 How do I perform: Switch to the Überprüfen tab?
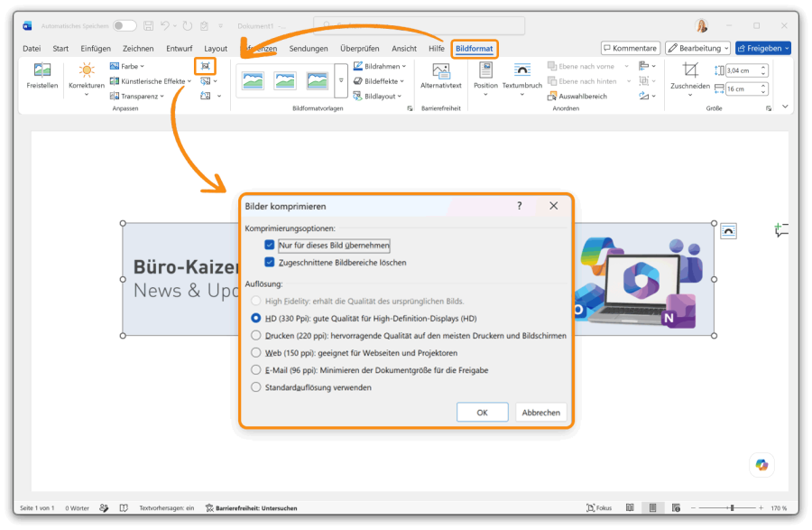click(x=359, y=48)
